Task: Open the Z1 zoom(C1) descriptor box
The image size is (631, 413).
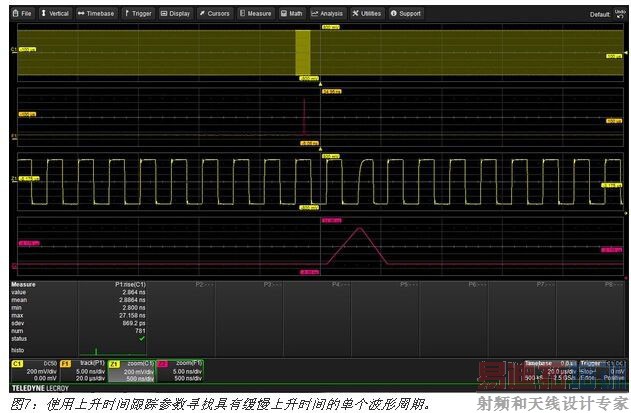Action: [132, 371]
